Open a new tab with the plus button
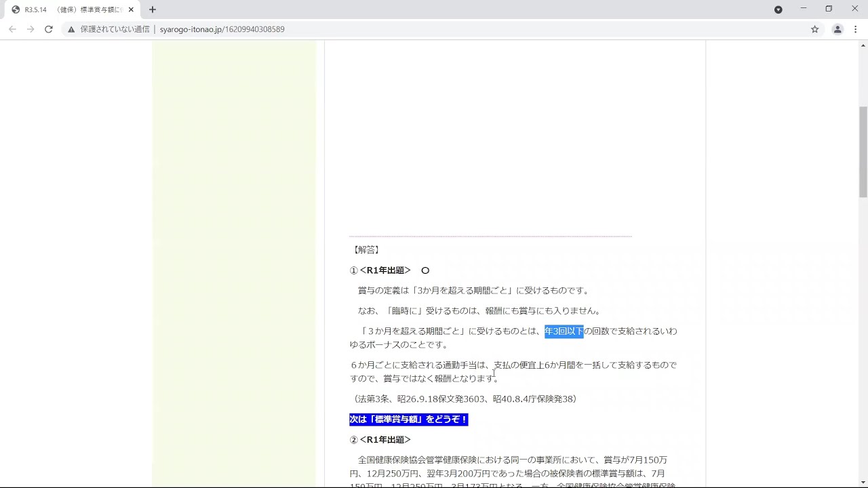Image resolution: width=868 pixels, height=488 pixels. [153, 9]
